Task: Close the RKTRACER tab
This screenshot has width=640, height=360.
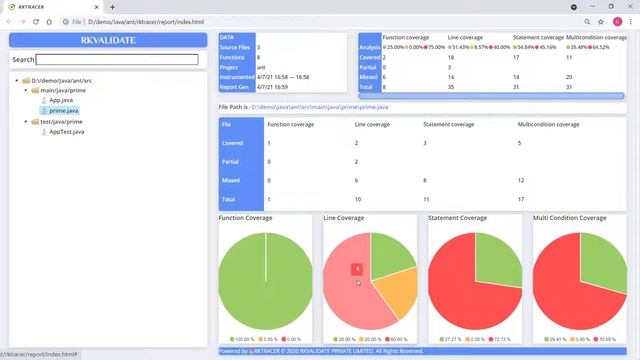Action: [97, 7]
